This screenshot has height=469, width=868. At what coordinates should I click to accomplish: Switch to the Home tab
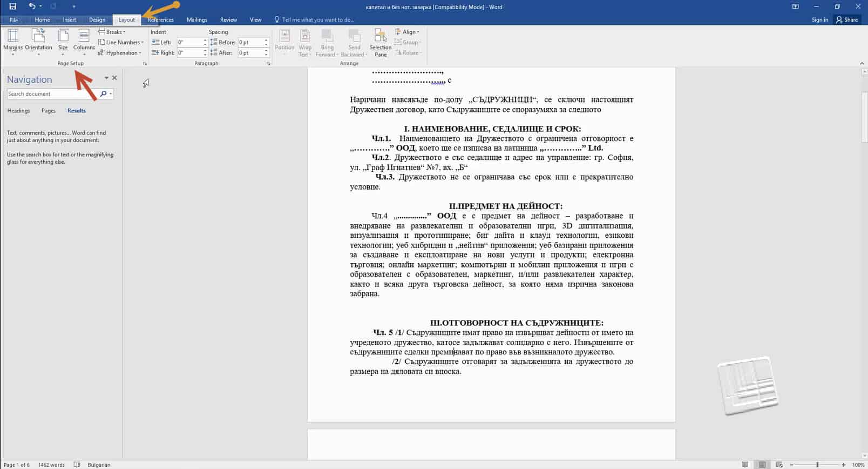pos(42,20)
